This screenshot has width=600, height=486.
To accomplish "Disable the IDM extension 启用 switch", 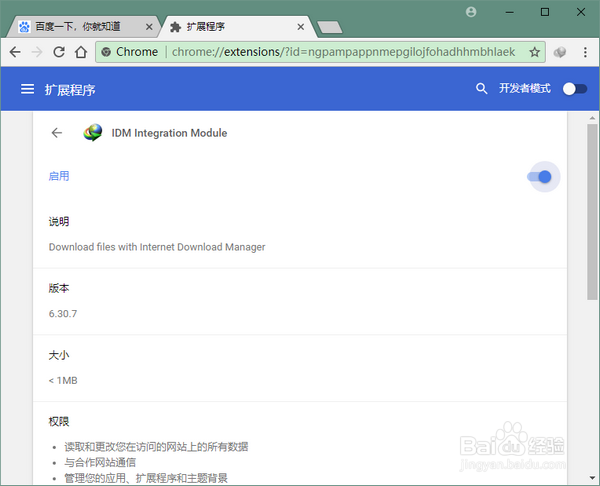I will coord(540,176).
